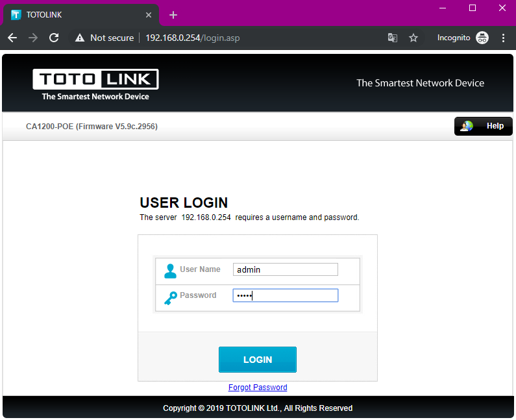
Task: Click the USER LOGIN heading
Action: (184, 203)
